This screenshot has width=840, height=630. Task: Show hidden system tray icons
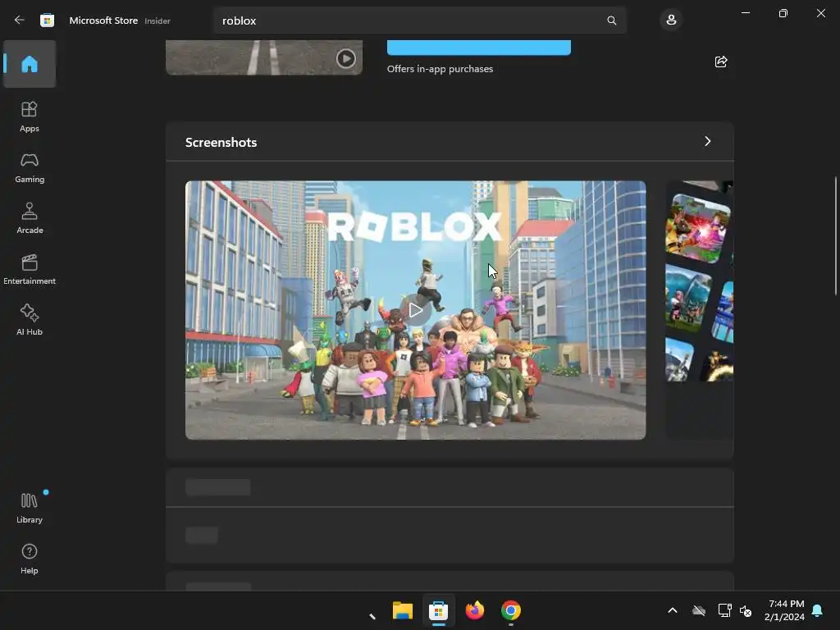click(x=673, y=610)
